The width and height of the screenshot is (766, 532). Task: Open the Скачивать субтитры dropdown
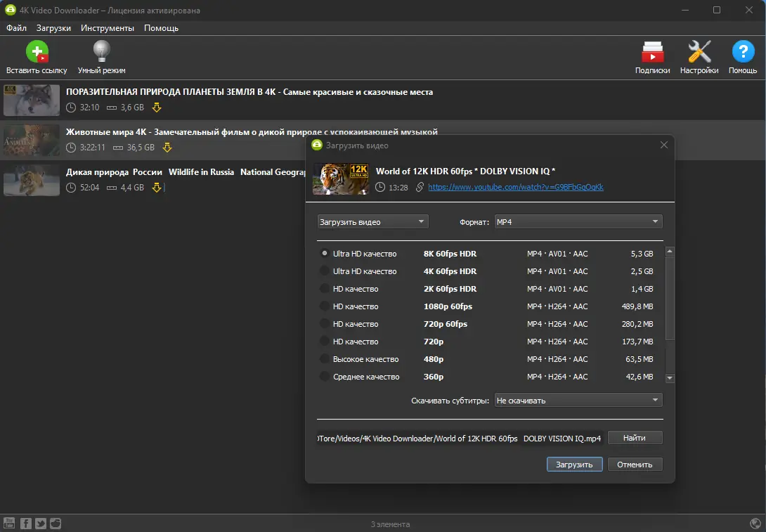(578, 400)
